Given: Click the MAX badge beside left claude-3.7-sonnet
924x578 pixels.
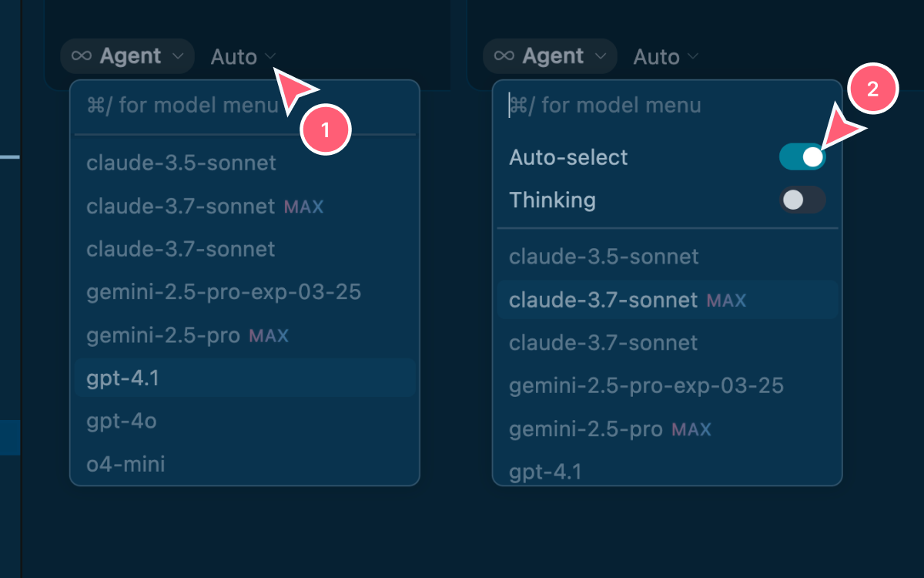Looking at the screenshot, I should click(303, 207).
